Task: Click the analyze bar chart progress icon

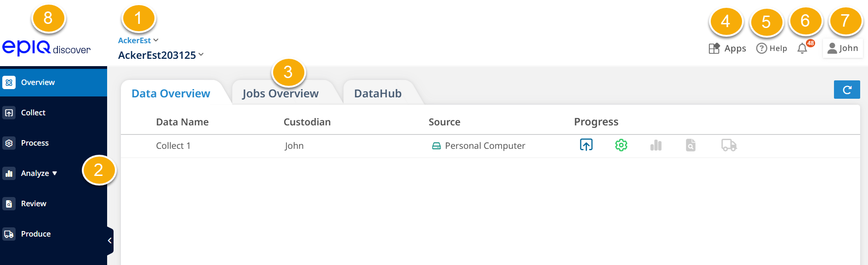Action: [656, 146]
